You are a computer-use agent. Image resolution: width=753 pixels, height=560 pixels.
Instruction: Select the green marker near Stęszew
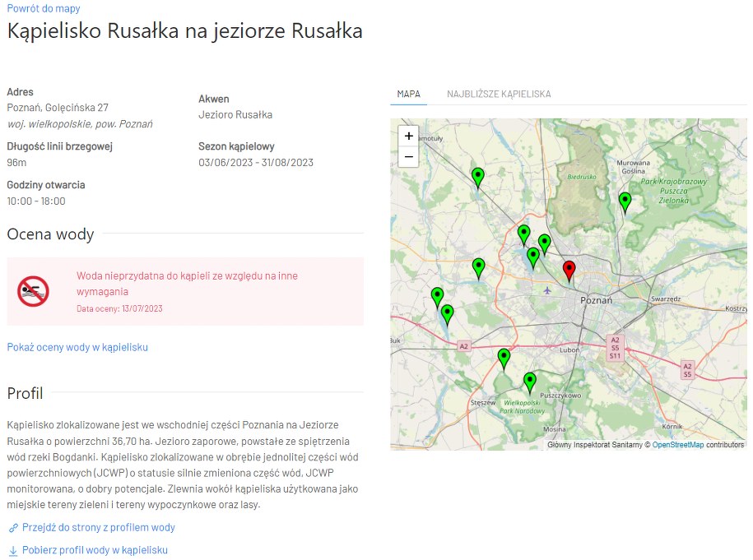(503, 357)
